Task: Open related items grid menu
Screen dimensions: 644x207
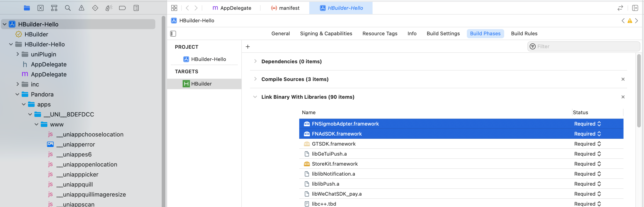Action: pos(174,8)
